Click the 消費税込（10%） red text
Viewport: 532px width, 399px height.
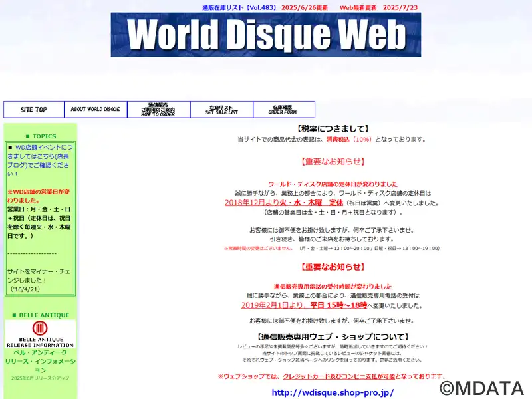[348, 139]
